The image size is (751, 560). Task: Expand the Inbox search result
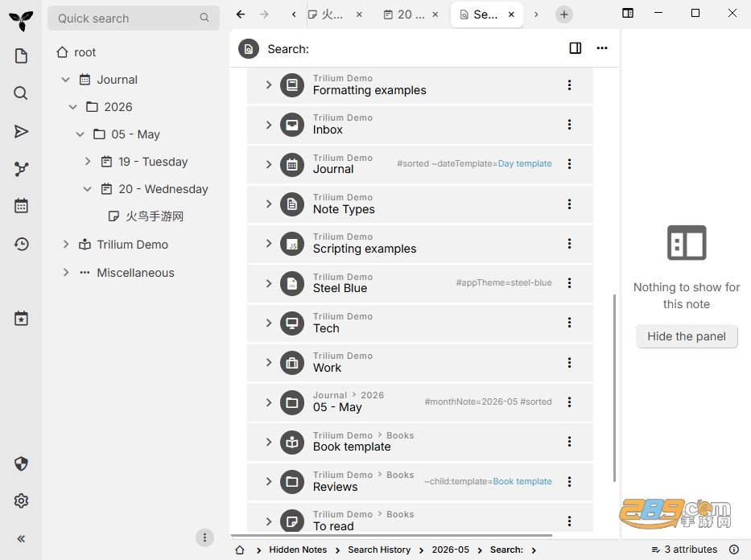point(269,125)
